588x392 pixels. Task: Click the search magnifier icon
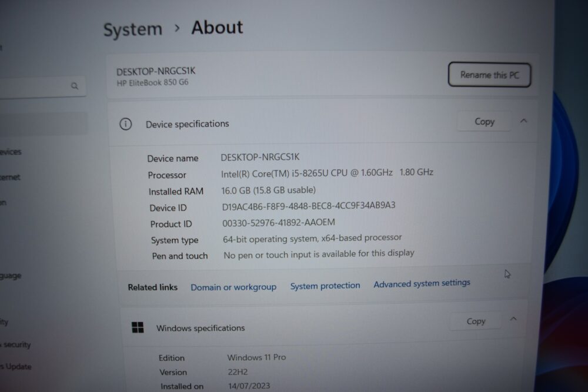(75, 86)
